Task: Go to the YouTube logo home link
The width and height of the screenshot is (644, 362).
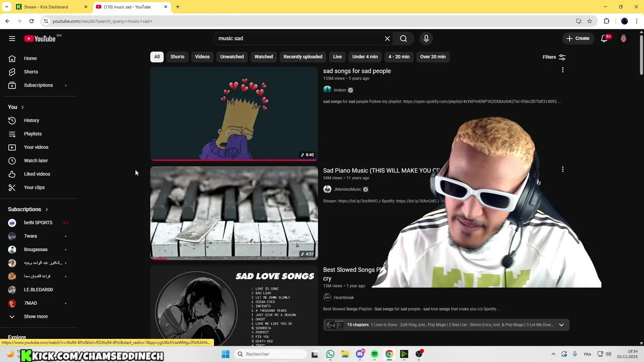Action: [x=40, y=39]
